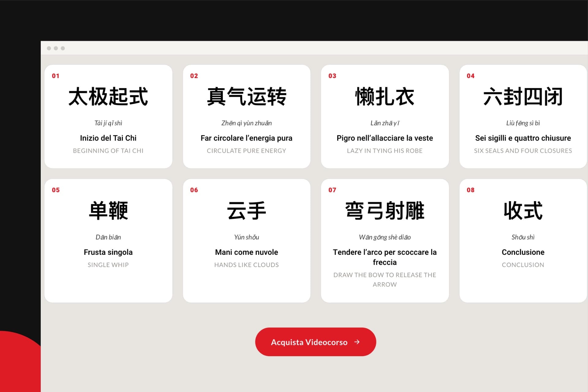Image resolution: width=588 pixels, height=392 pixels.
Task: Open the Frusta singola card
Action: (x=108, y=241)
